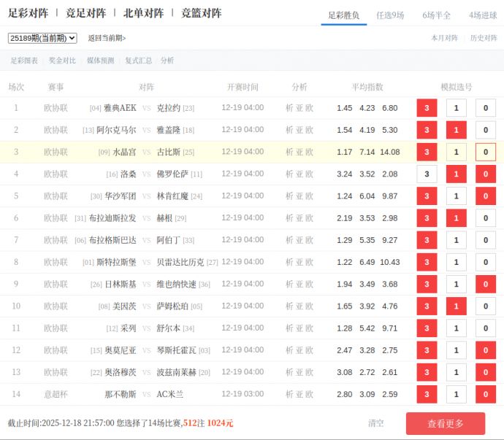
Task: Toggle pick 0 for 雅典AEK vs 克拉约
Action: 486,108
